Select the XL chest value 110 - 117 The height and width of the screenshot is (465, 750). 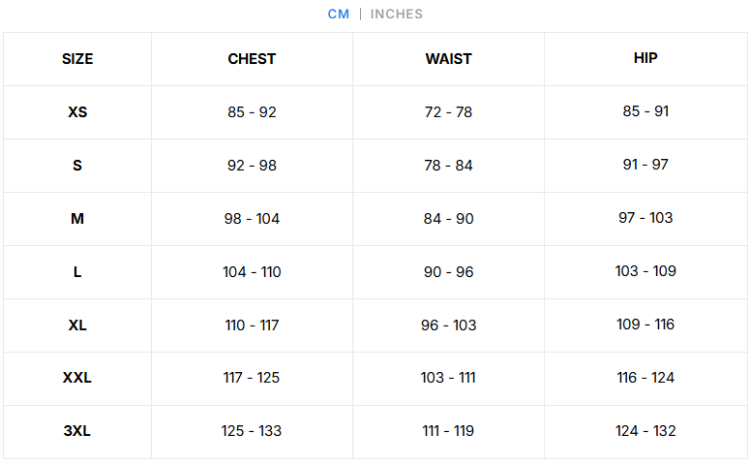click(x=252, y=325)
